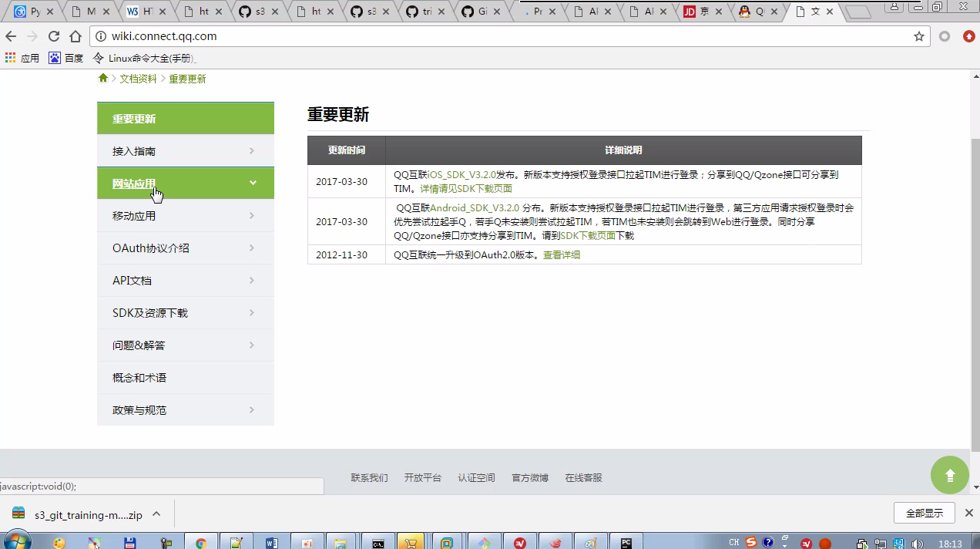Open 政策与规范 sidebar item

186,409
